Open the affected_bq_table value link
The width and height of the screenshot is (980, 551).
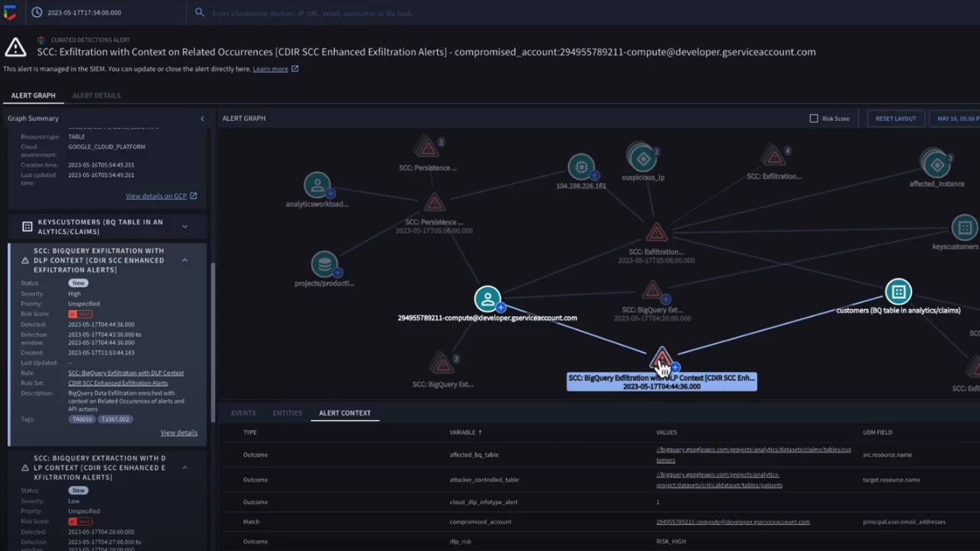pos(753,455)
